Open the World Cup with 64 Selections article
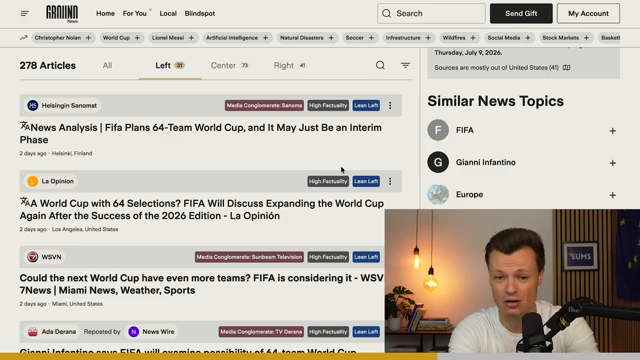The height and width of the screenshot is (360, 640). [x=202, y=209]
